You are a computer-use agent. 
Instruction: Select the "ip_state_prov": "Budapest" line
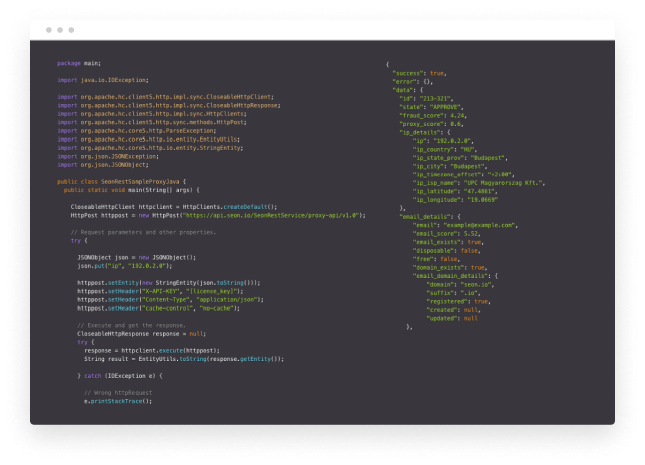click(x=460, y=158)
